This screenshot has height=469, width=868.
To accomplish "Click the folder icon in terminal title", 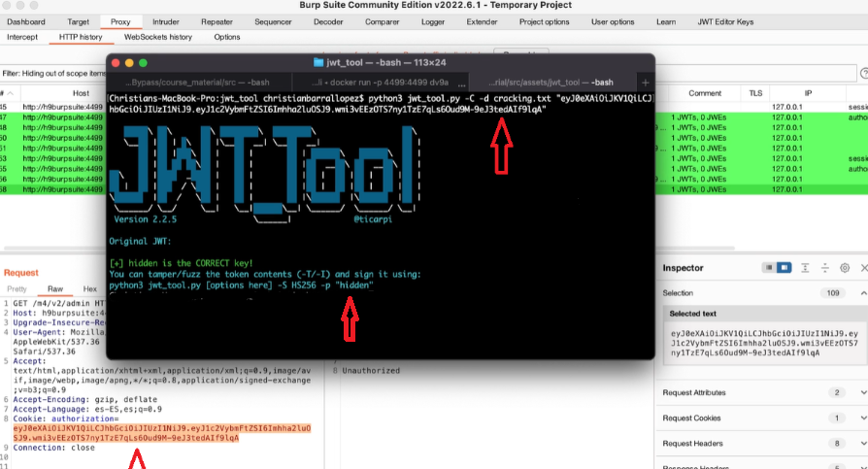I will [318, 62].
